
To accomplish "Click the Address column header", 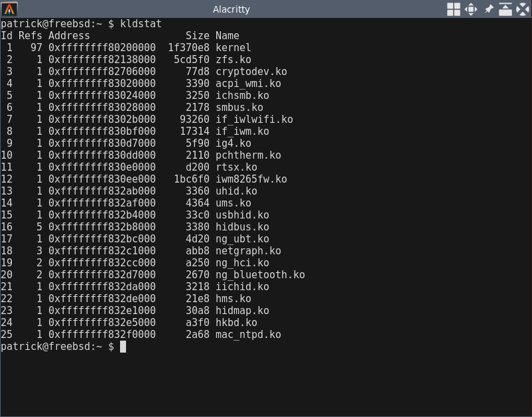I will tap(69, 36).
